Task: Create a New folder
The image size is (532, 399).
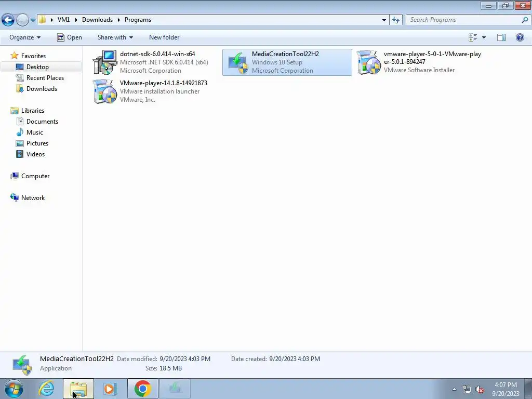Action: click(x=164, y=37)
